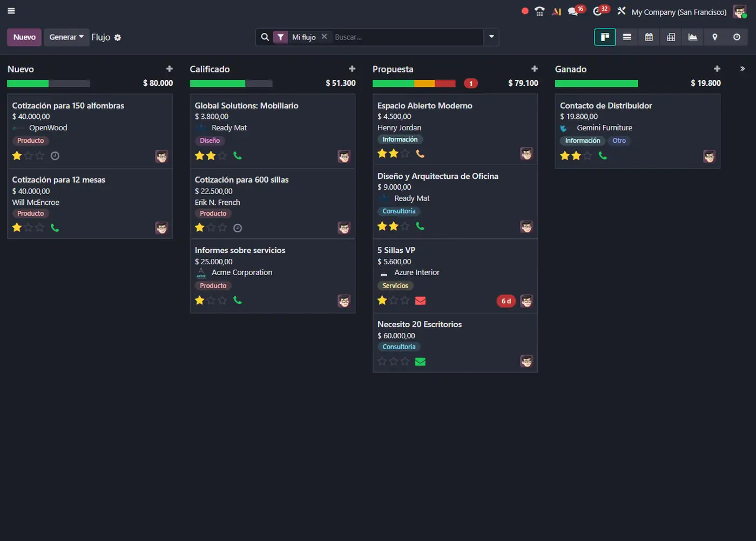756x541 pixels.
Task: Click the Nuevo button
Action: tap(24, 37)
